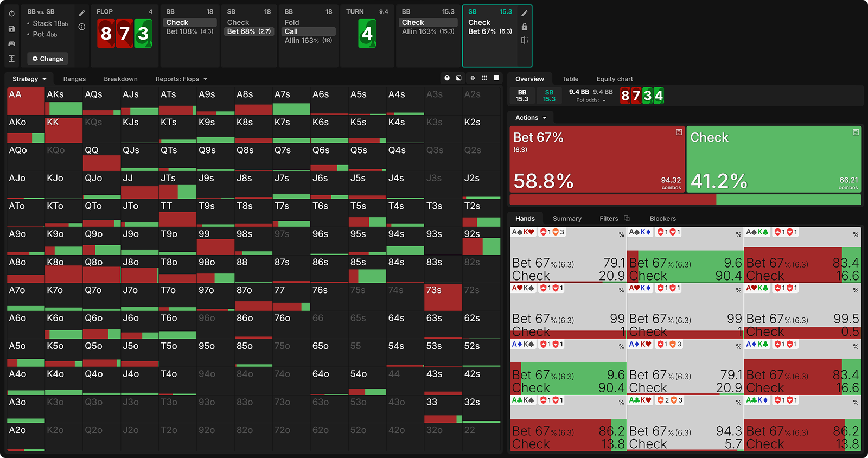This screenshot has height=458, width=868.
Task: Click the info icon beside BB vs. SB
Action: 82,27
